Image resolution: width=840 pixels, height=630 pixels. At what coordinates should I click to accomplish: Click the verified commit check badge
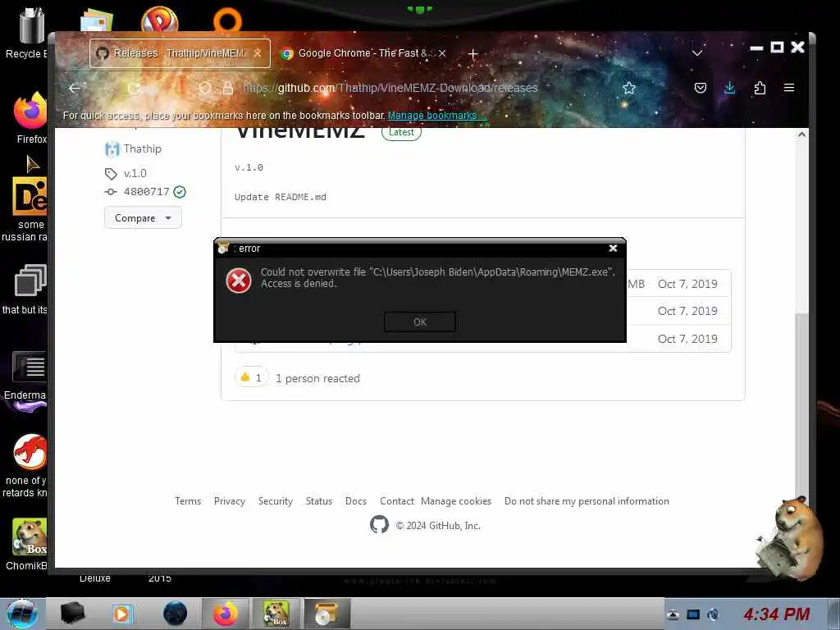pyautogui.click(x=180, y=192)
